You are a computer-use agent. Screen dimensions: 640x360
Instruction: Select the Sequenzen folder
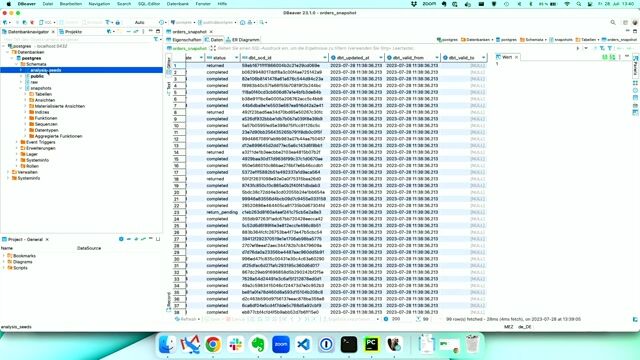46,124
